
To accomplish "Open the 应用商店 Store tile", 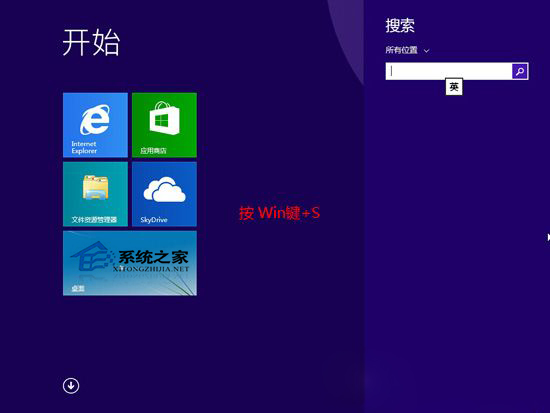I will [x=164, y=125].
